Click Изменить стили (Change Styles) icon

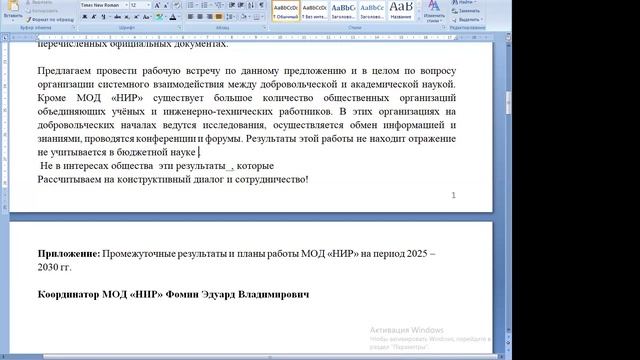[x=434, y=11]
